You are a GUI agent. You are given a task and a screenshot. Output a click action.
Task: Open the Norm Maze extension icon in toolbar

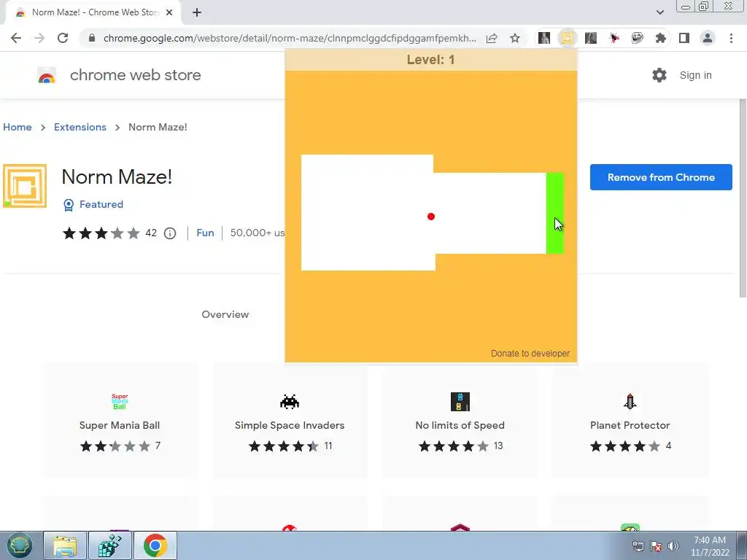coord(568,38)
